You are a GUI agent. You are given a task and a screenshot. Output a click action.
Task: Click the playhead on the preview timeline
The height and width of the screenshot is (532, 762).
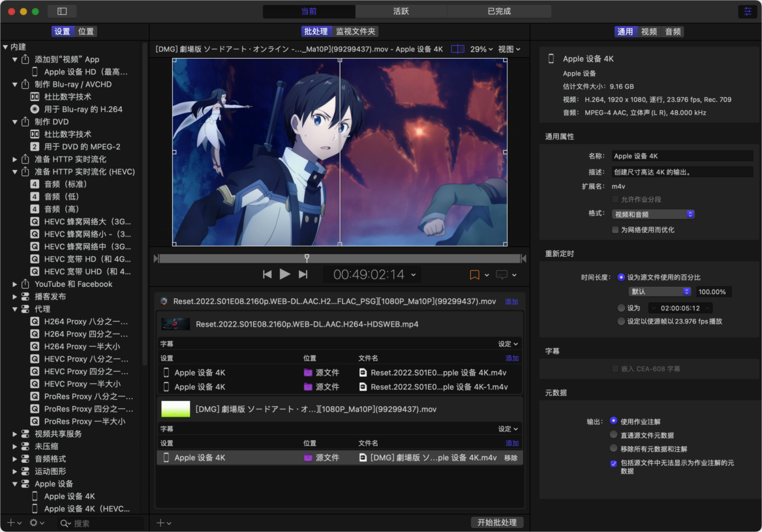[307, 258]
